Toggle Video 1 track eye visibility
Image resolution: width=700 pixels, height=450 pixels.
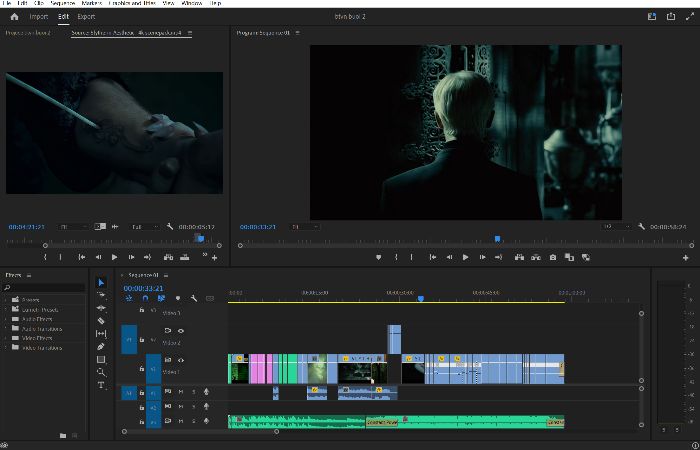[181, 360]
